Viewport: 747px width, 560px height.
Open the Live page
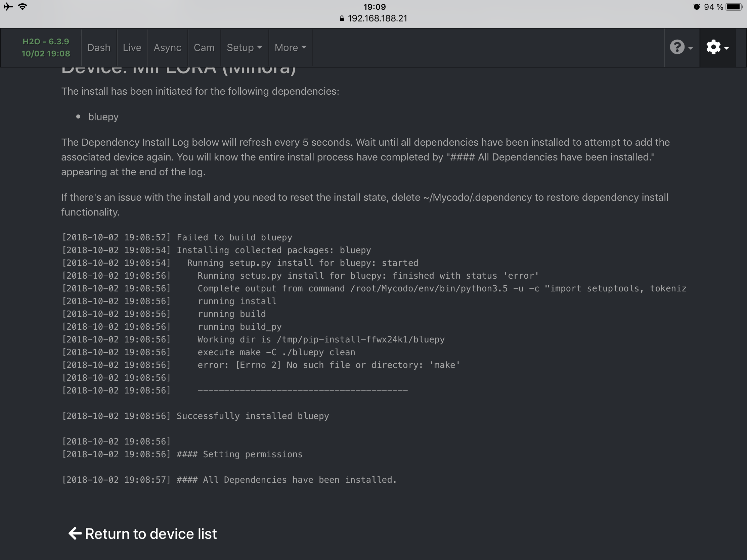pos(132,48)
